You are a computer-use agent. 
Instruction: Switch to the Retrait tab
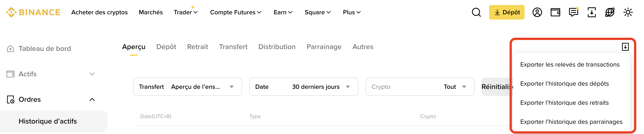pyautogui.click(x=197, y=47)
